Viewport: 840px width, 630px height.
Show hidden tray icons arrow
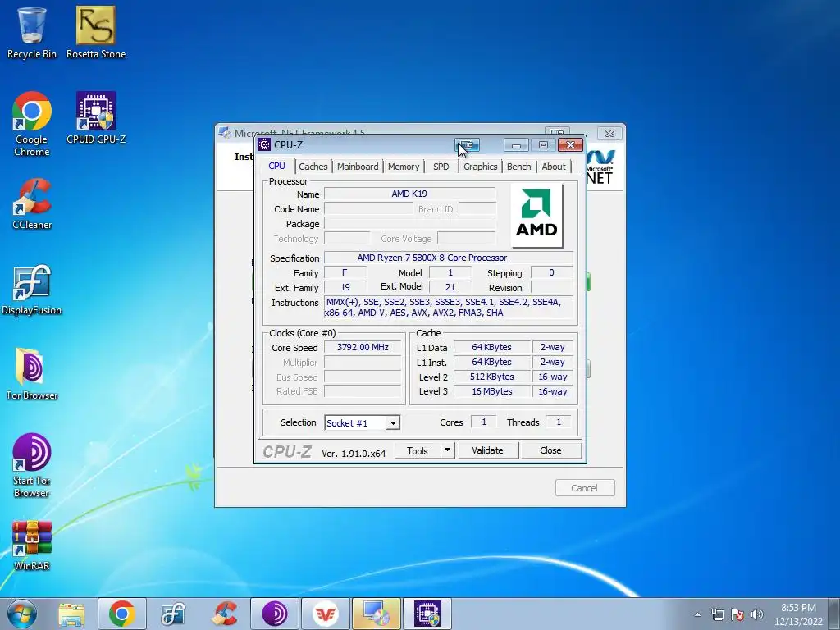pos(697,614)
